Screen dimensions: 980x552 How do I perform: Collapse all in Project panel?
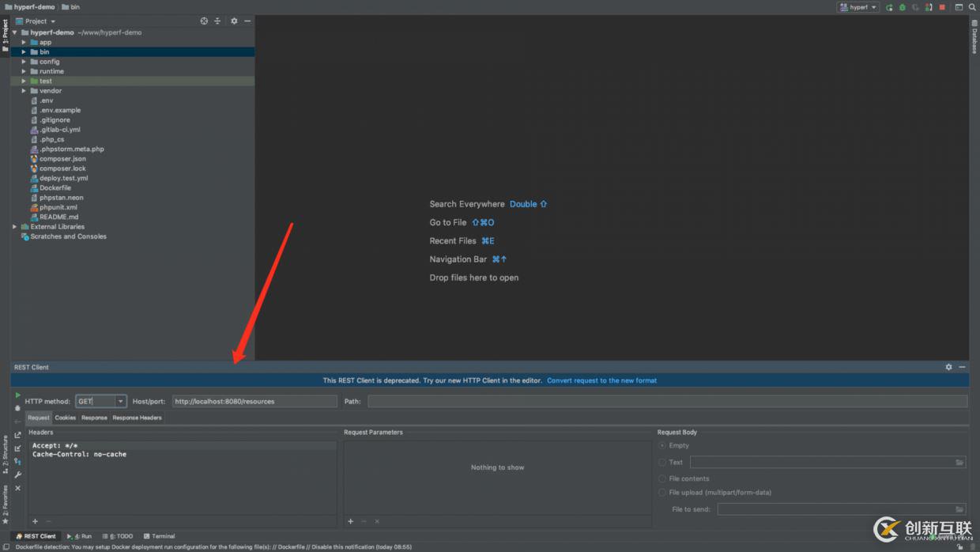pyautogui.click(x=217, y=21)
